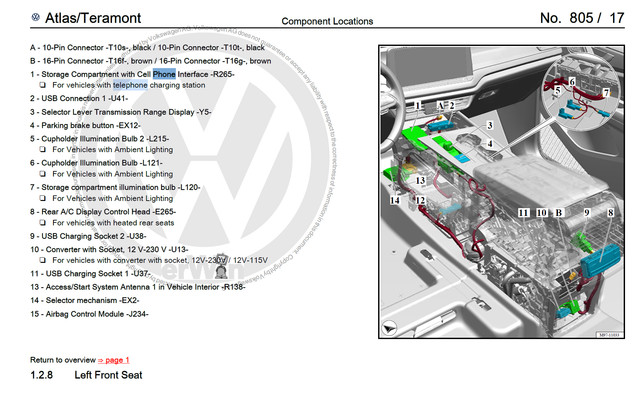Screen dimensions: 640x413
Task: Click '8 - Rear A/C Display Control Head -E265-'
Action: pos(103,212)
